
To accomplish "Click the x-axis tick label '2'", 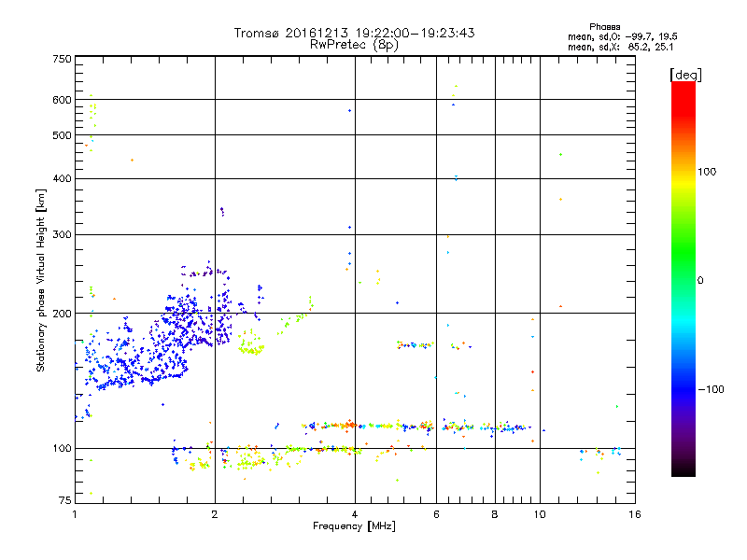I will point(215,514).
